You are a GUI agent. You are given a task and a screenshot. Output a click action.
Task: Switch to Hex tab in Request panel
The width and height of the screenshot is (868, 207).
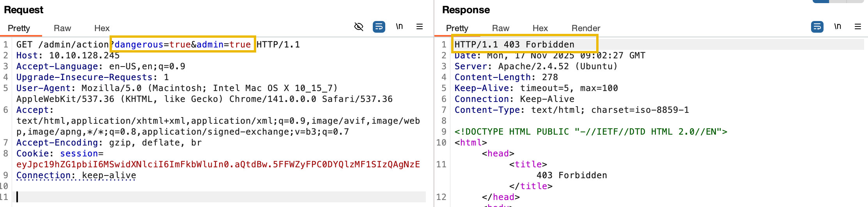(102, 28)
